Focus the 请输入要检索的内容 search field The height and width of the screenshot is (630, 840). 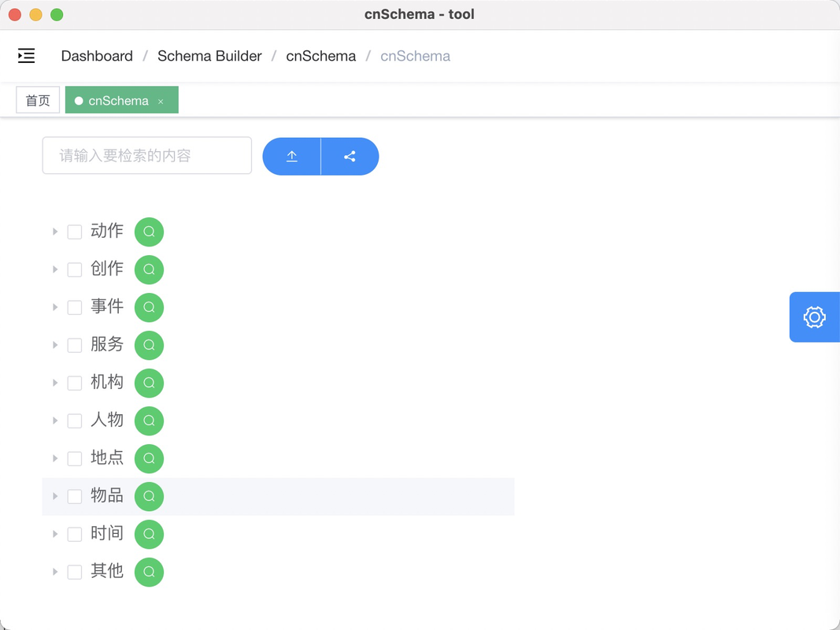[146, 155]
